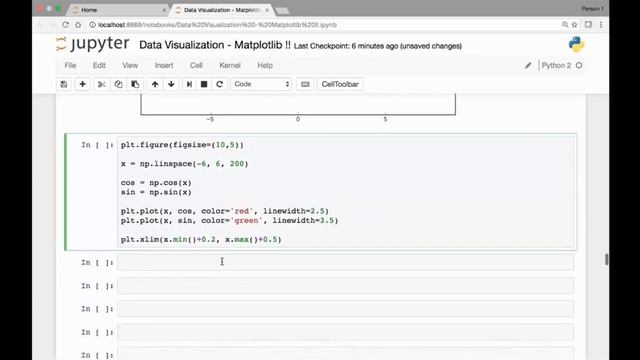Viewport: 640px width, 360px height.
Task: Open the cell type Code dropdown
Action: tap(261, 84)
